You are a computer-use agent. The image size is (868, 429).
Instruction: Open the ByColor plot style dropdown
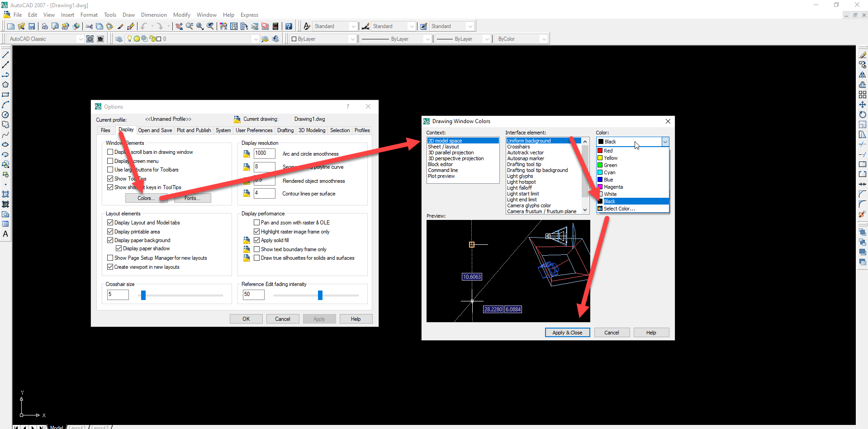click(544, 39)
